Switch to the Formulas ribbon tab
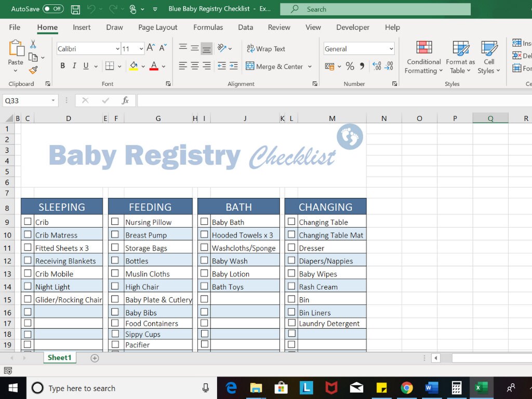532x399 pixels. (x=208, y=27)
